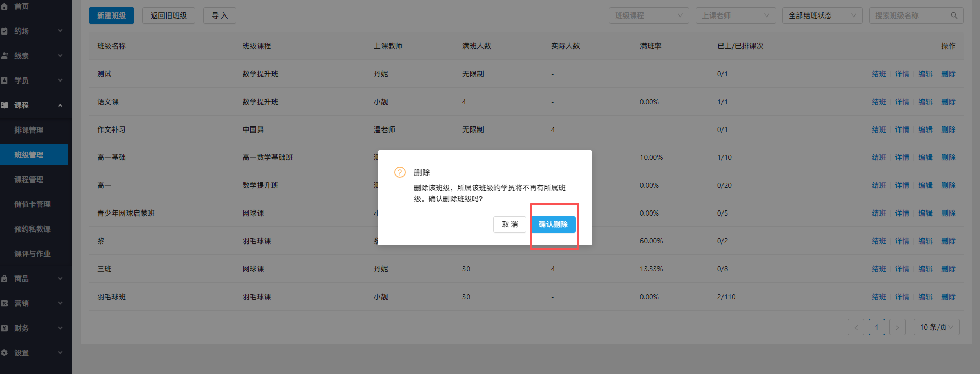
Task: Click 结班 for the 高一基础 row
Action: point(879,157)
